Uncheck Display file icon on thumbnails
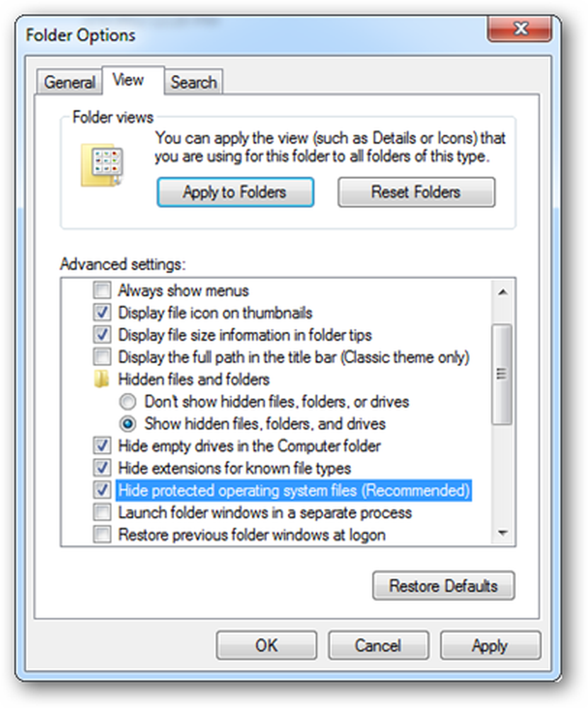588x708 pixels. (102, 312)
